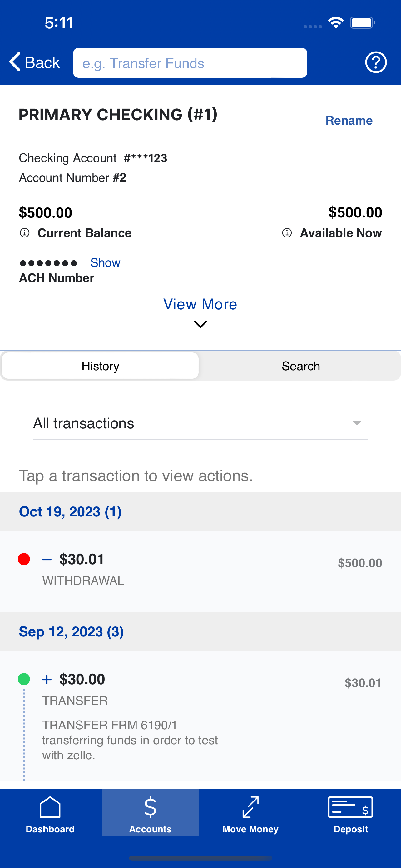Tap the chevron under View More
401x868 pixels.
click(200, 324)
